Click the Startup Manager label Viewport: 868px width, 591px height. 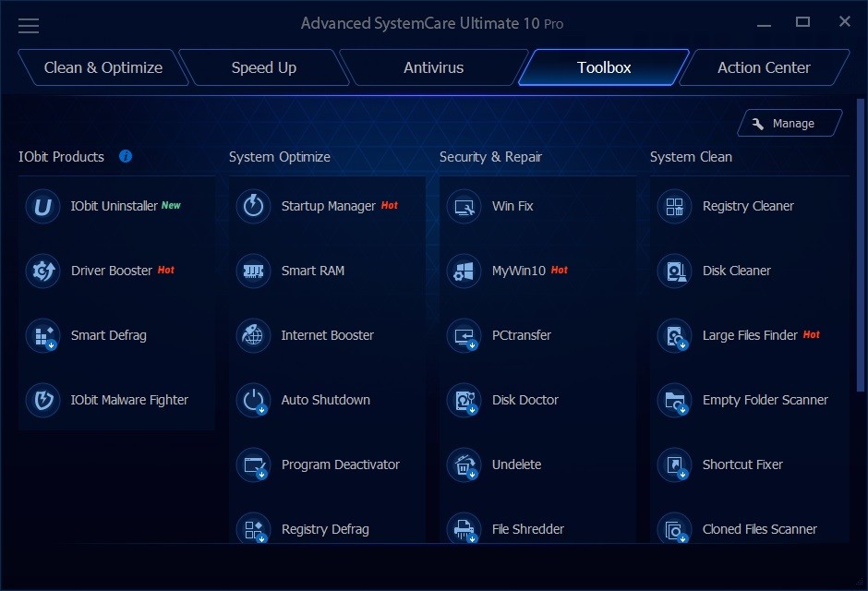coord(328,207)
